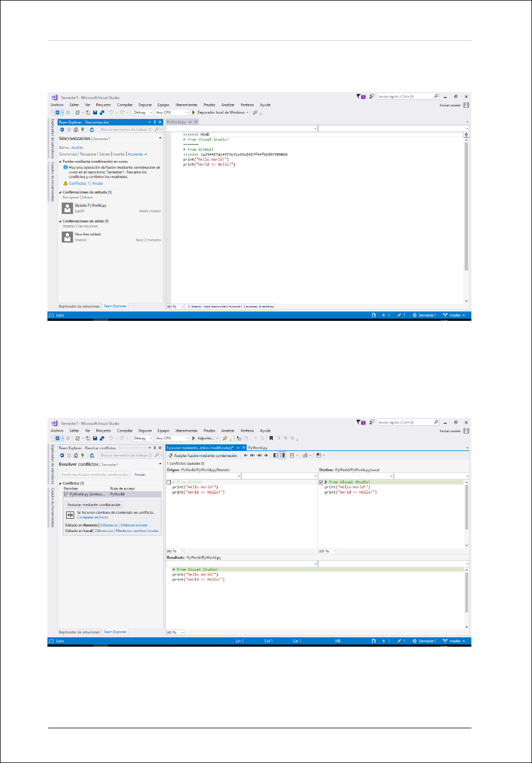Click 'Iniciar sesión' in top screenshot
The height and width of the screenshot is (763, 532).
[x=450, y=105]
